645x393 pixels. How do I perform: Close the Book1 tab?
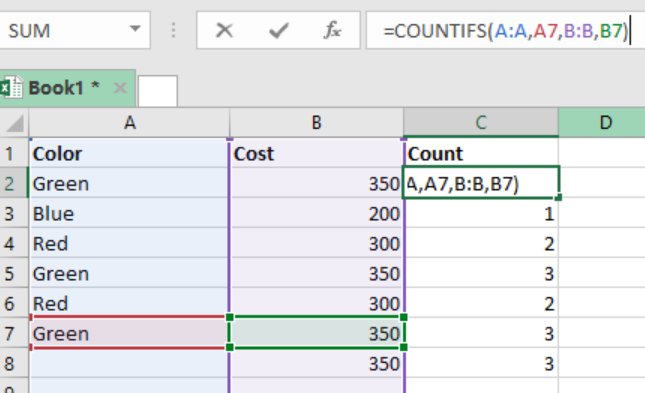(x=120, y=88)
